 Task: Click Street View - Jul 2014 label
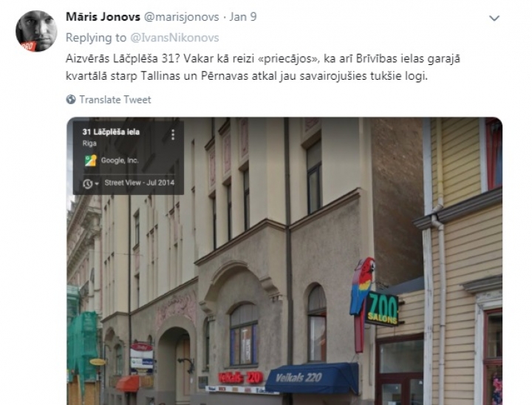[x=140, y=183]
